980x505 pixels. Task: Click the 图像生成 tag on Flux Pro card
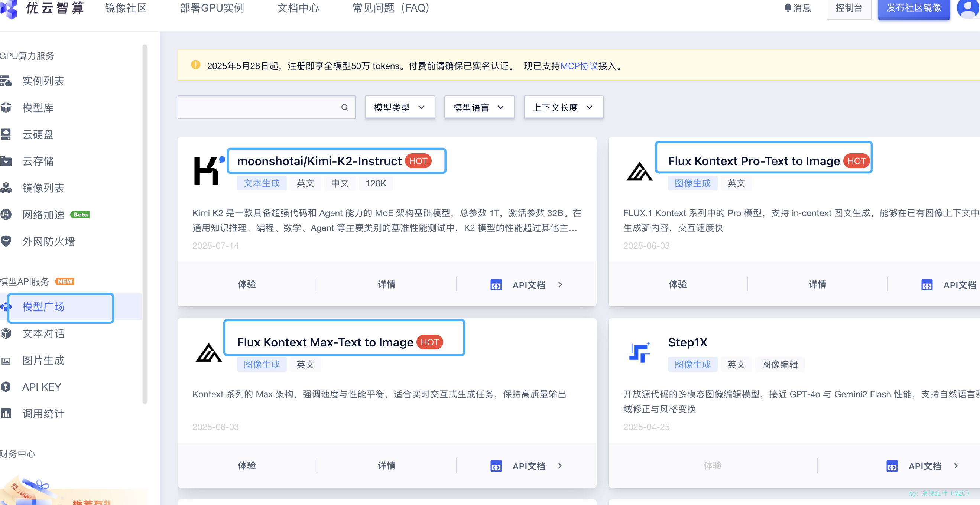[x=693, y=183]
